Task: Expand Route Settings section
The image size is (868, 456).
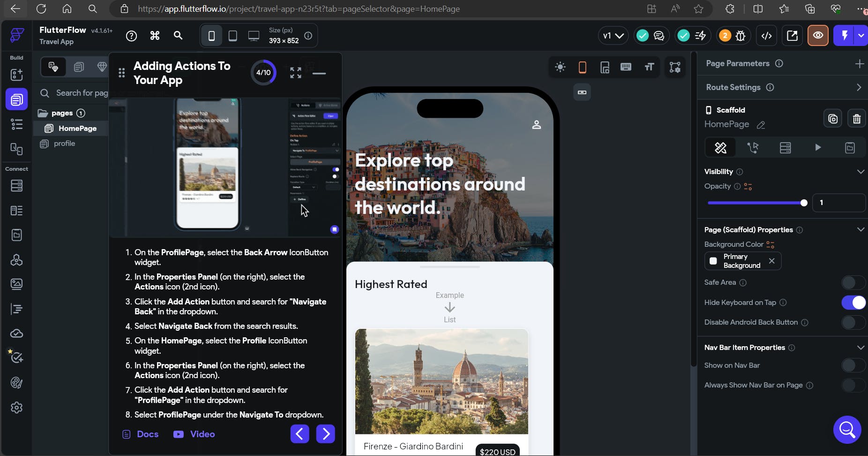Action: [858, 87]
